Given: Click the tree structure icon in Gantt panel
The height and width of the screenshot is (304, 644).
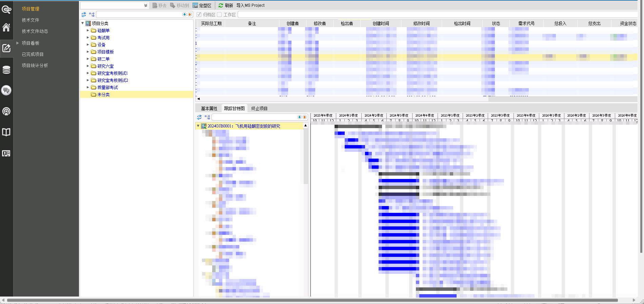Looking at the screenshot, I should [207, 117].
